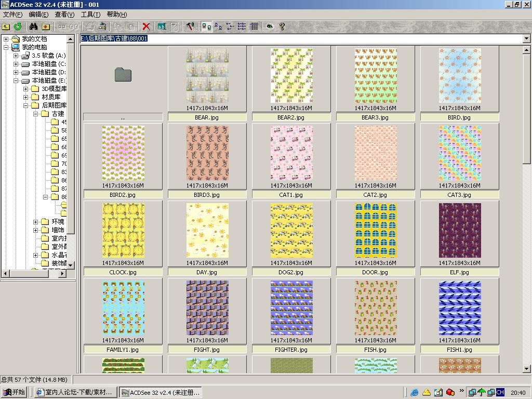Click the new folder toolbar icon
This screenshot has height=399, width=532.
46,26
